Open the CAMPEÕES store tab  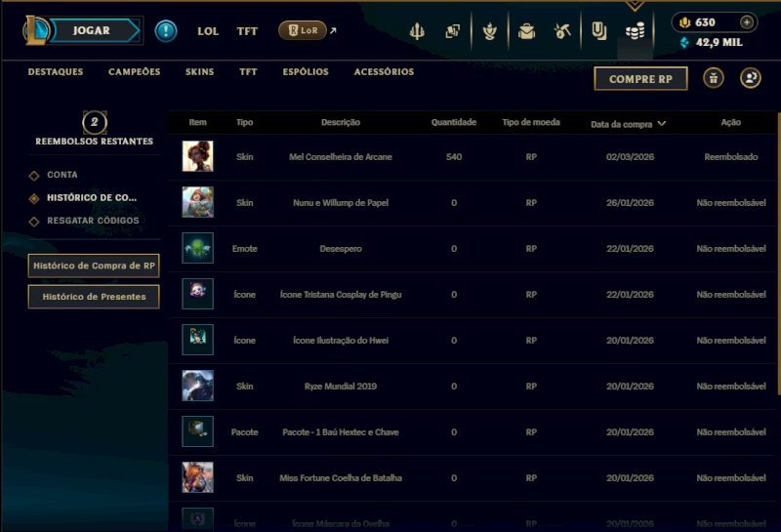(135, 71)
